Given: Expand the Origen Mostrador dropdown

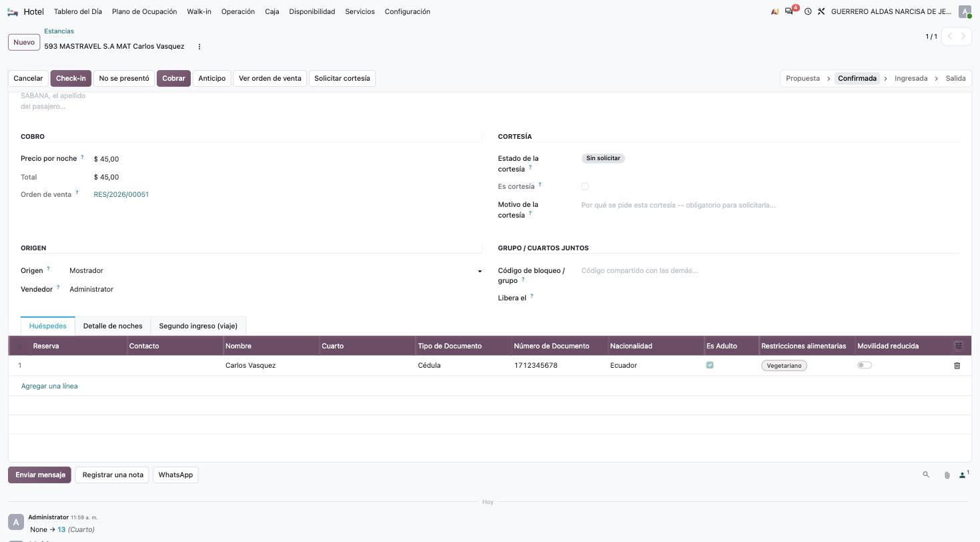Looking at the screenshot, I should click(x=479, y=271).
